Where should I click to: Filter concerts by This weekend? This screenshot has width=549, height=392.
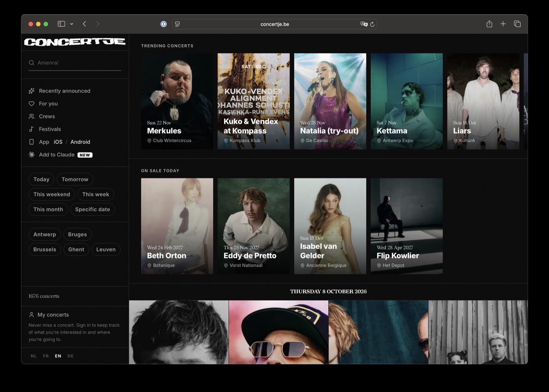click(x=52, y=194)
